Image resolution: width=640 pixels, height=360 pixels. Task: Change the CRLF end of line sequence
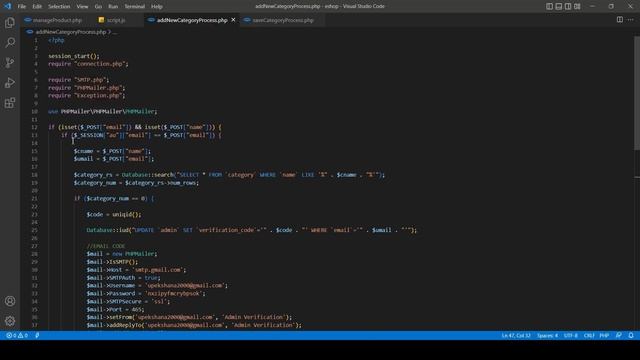[x=589, y=336]
